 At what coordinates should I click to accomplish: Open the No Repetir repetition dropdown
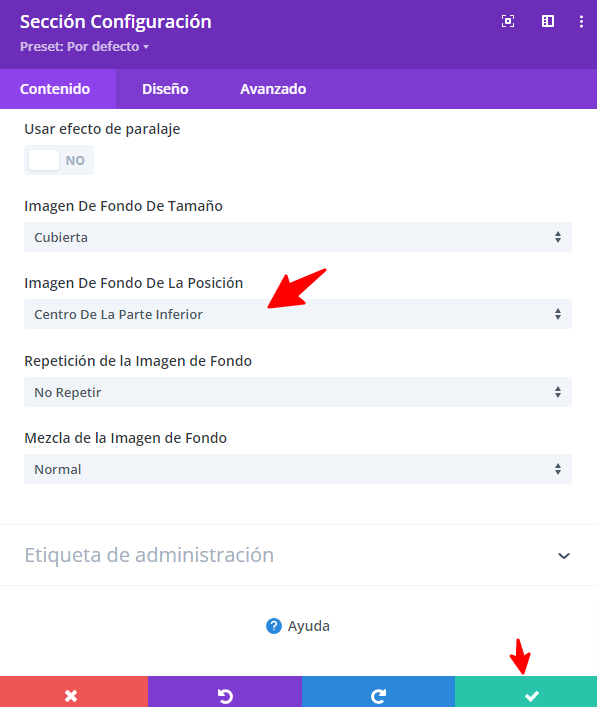(298, 392)
